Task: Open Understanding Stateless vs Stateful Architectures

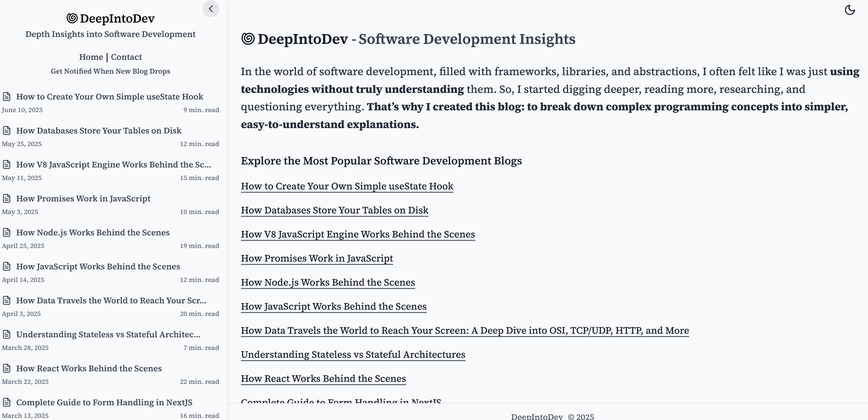Action: 353,354
